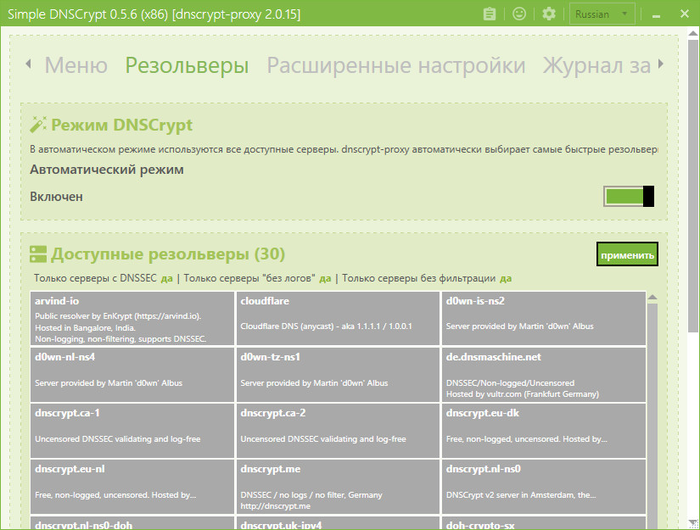This screenshot has width=700, height=530.
Task: Select the dnscrypt.me resolver tile
Action: tap(338, 486)
